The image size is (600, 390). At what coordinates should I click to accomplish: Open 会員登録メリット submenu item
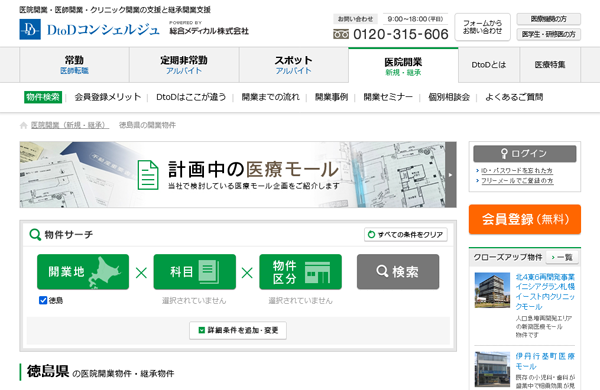click(x=108, y=97)
